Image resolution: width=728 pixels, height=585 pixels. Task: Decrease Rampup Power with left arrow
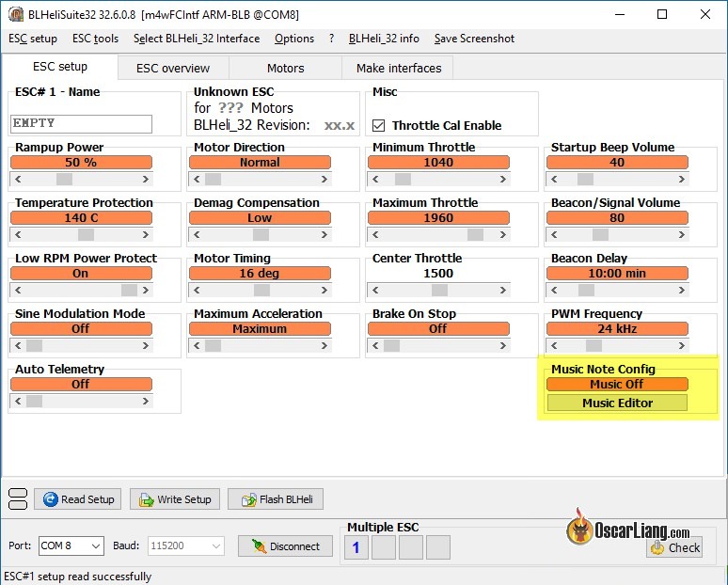click(18, 179)
